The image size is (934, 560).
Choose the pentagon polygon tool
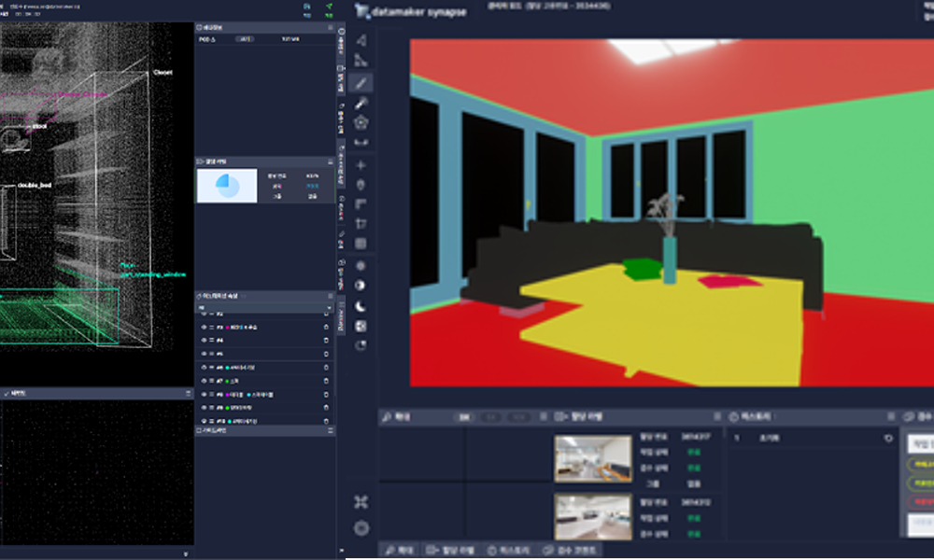[x=361, y=122]
